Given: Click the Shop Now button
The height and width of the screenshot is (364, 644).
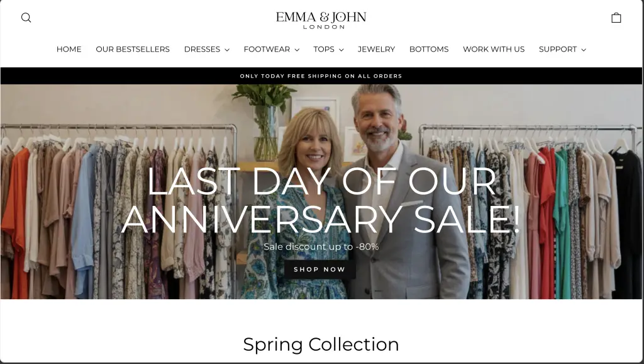Looking at the screenshot, I should pyautogui.click(x=320, y=270).
